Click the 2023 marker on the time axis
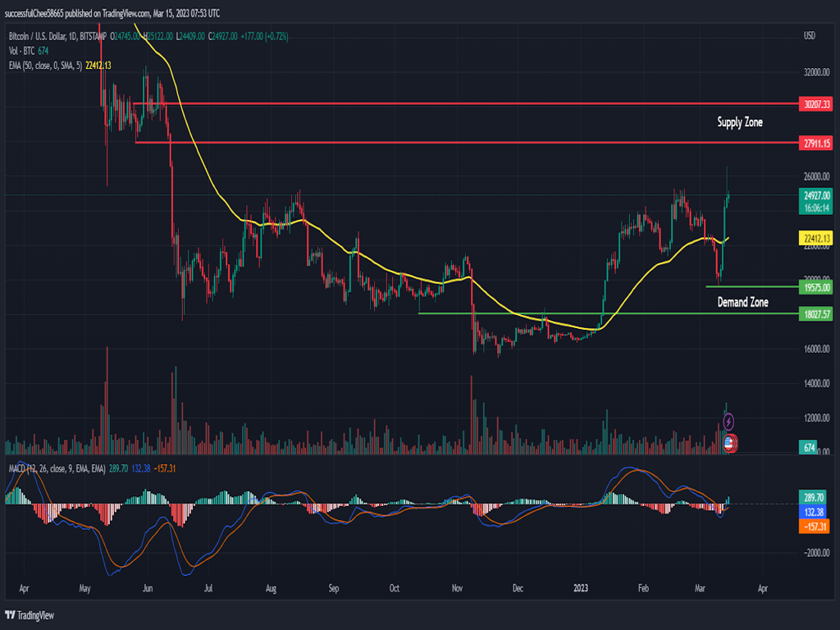This screenshot has height=630, width=840. [581, 588]
